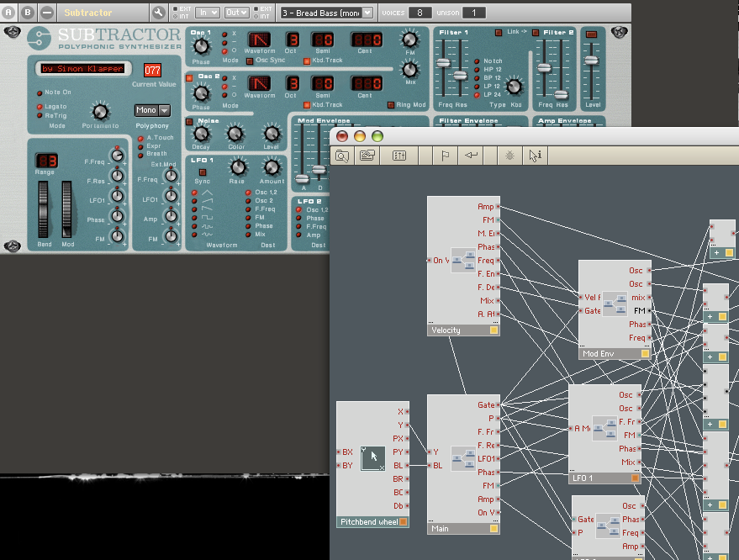
Task: Click the Osc 1 Phase knob
Action: 201,46
